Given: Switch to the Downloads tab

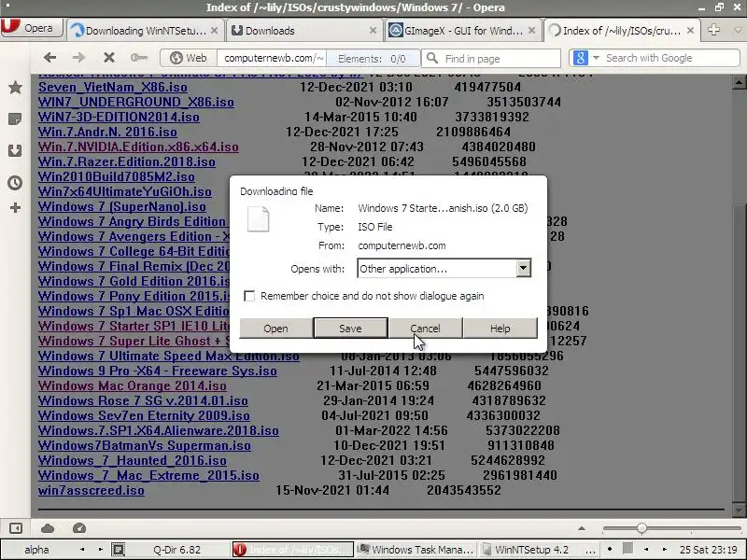Looking at the screenshot, I should coord(305,31).
